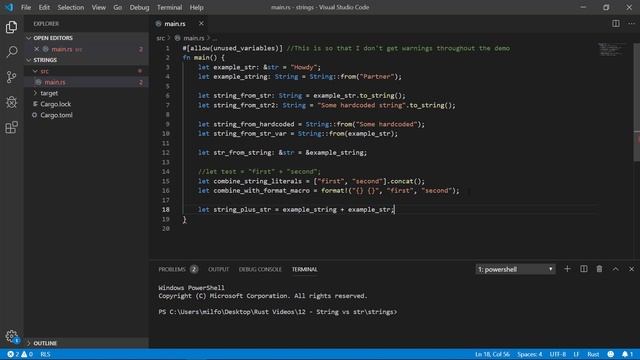Image resolution: width=640 pixels, height=360 pixels.
Task: Click the 'fn main()' line of code
Action: 203,58
